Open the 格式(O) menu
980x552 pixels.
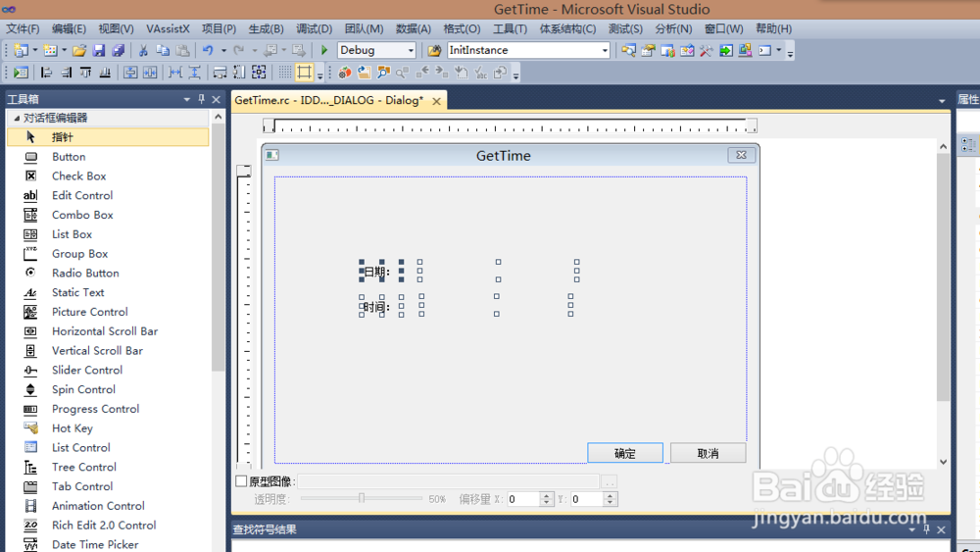[x=462, y=28]
